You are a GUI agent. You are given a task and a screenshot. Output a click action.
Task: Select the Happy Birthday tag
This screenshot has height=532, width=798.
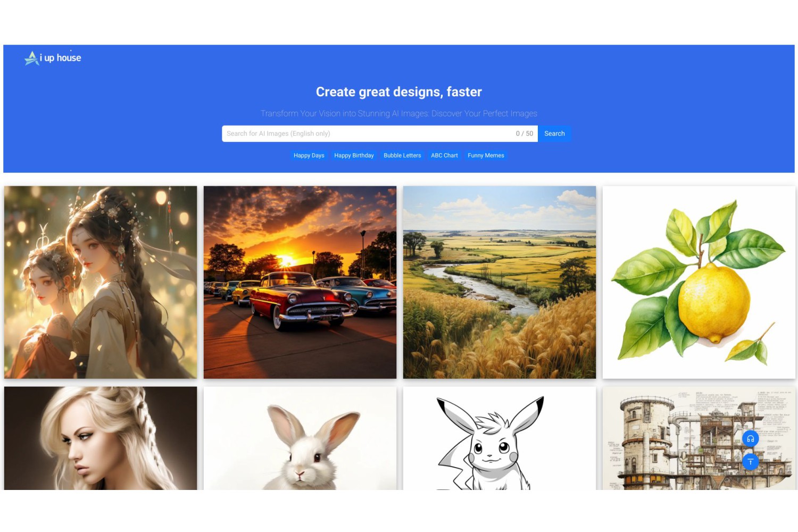pyautogui.click(x=354, y=155)
